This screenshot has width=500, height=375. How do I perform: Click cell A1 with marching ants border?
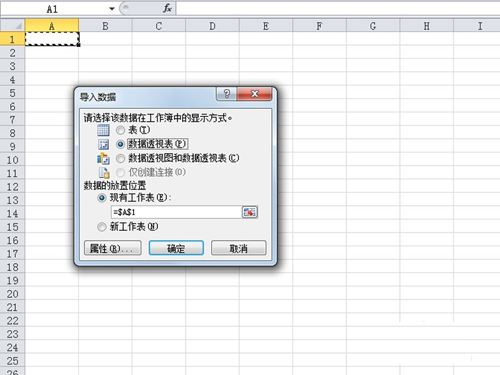(52, 39)
